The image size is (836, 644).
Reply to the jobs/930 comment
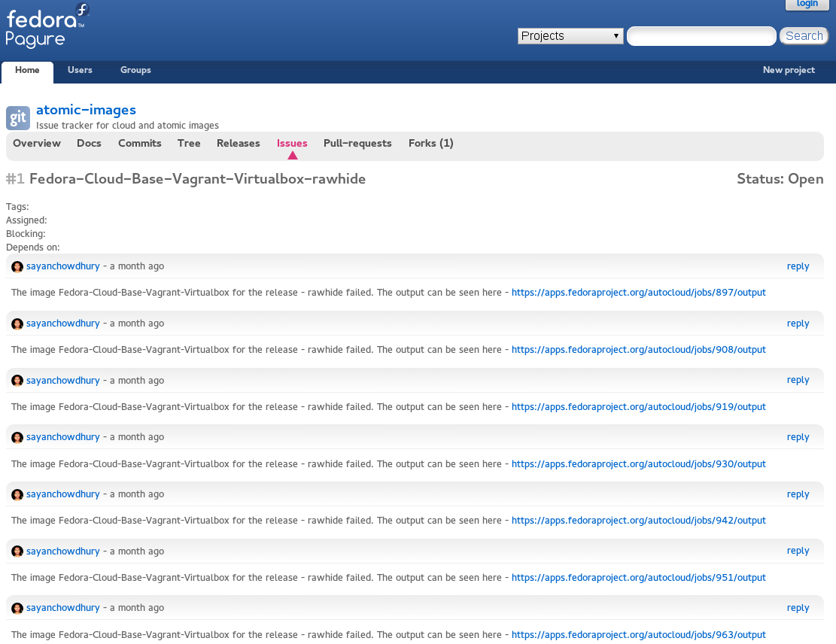[798, 437]
